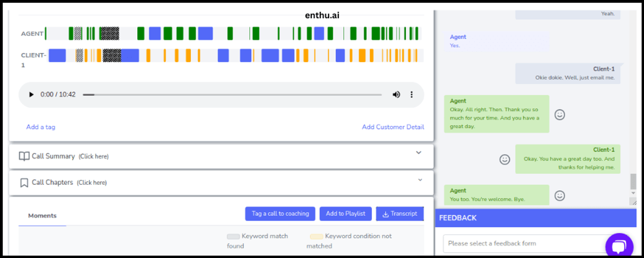Click the black hatched segment in CLIENT-1 timeline
The image size is (644, 258).
pyautogui.click(x=112, y=56)
